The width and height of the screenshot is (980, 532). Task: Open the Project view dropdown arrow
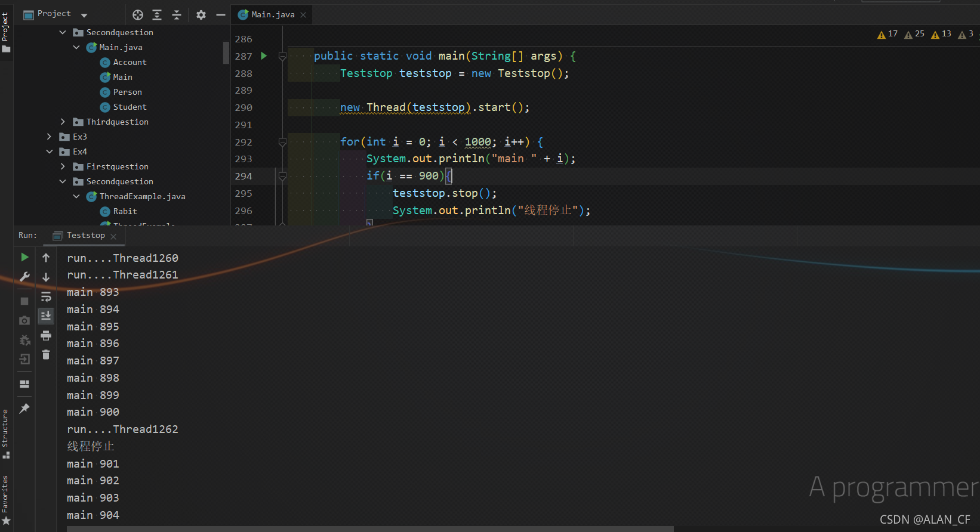[x=84, y=16]
